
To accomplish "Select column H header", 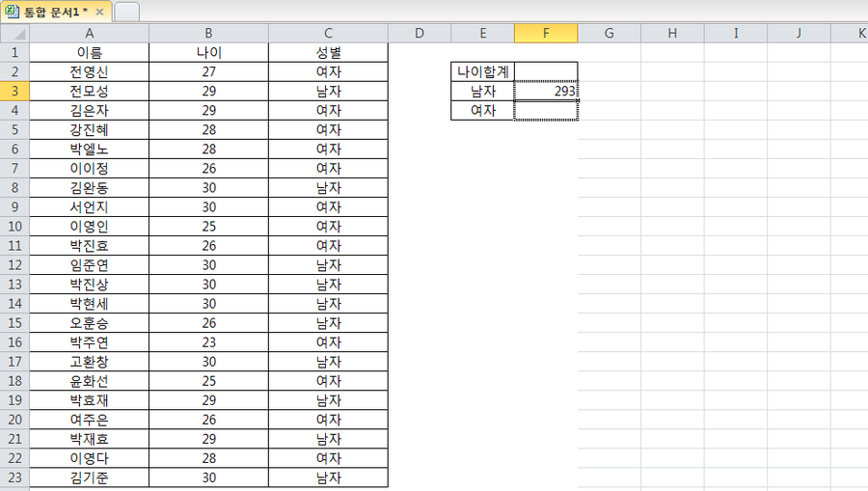I will coord(672,33).
